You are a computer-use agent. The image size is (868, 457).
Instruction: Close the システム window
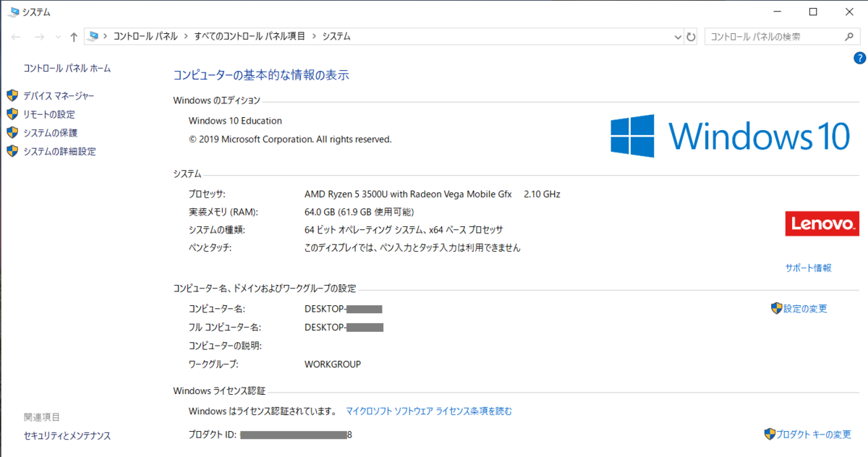tap(848, 12)
